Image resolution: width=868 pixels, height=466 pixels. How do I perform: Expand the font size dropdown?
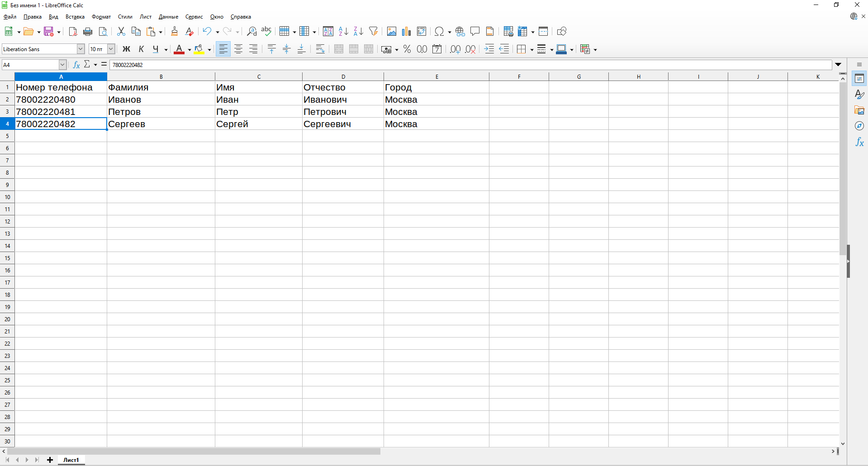pyautogui.click(x=111, y=49)
